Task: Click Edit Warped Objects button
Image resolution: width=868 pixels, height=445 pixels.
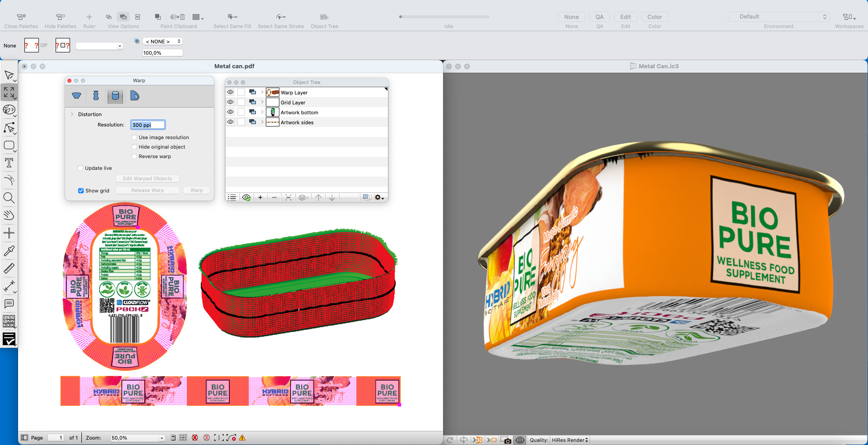Action: (147, 178)
